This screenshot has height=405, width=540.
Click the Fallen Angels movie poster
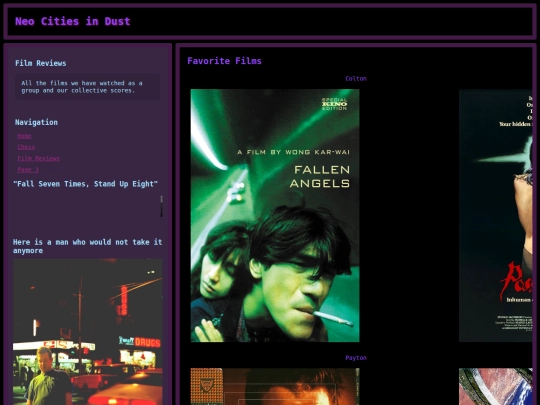coord(275,216)
